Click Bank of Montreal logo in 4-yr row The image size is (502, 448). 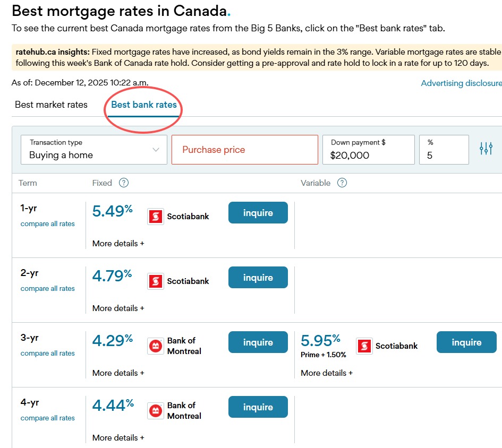tap(156, 411)
